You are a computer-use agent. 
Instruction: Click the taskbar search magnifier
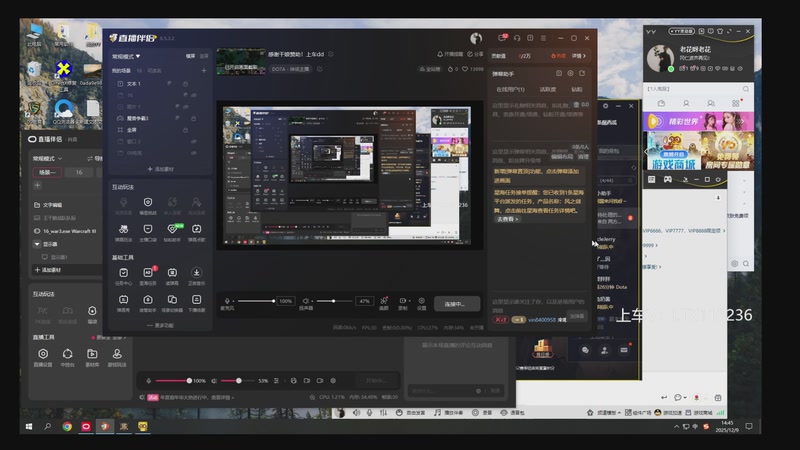[47, 427]
